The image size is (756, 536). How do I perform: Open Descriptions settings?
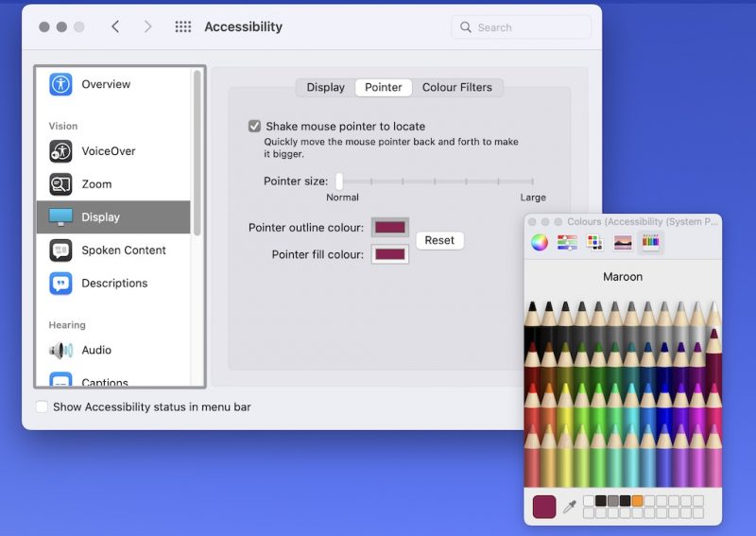coord(113,284)
